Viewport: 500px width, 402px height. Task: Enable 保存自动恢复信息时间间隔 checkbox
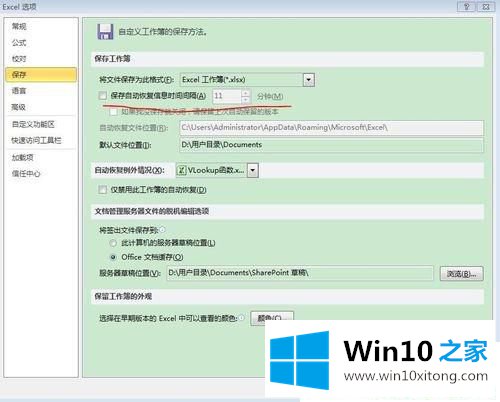[x=103, y=96]
